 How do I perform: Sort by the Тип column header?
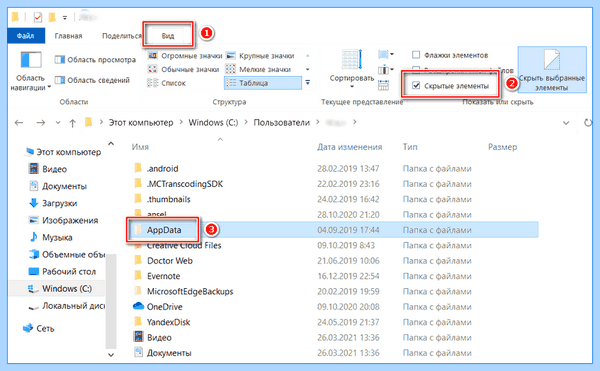click(410, 147)
